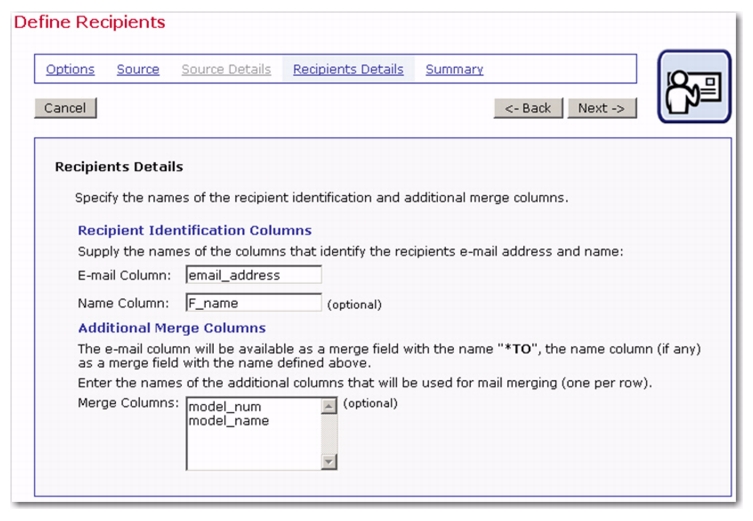This screenshot has height=521, width=753.
Task: Click the Next -> button
Action: click(603, 108)
